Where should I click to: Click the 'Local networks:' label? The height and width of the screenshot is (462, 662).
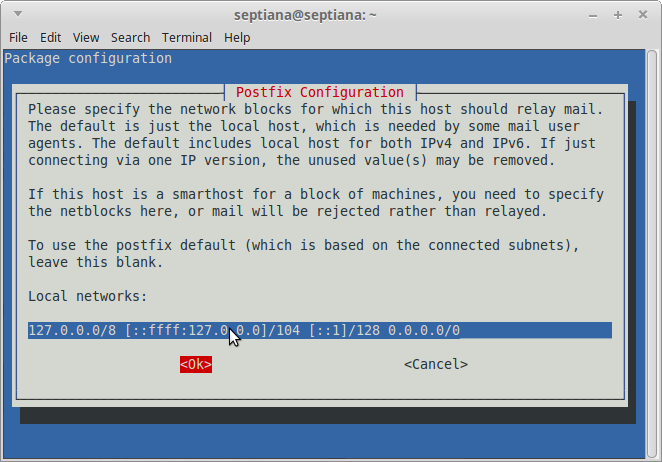pos(87,296)
